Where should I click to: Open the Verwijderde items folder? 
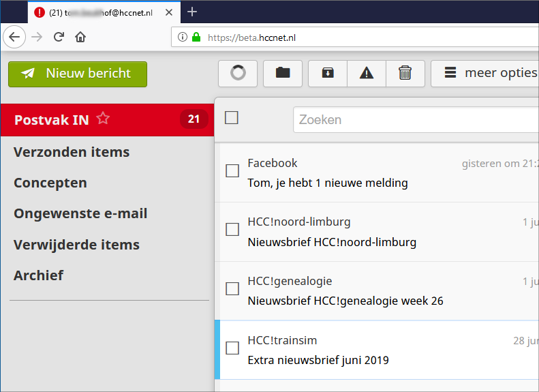(x=76, y=245)
